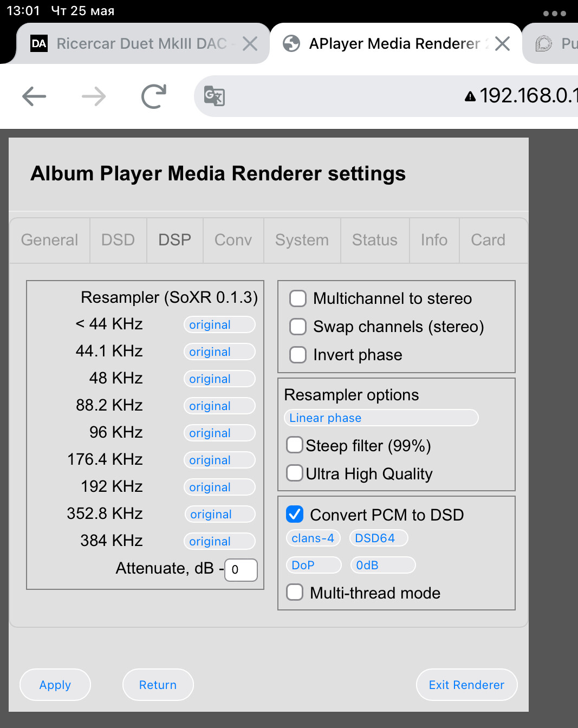This screenshot has width=578, height=728.
Task: Click the browser back arrow
Action: click(x=34, y=96)
